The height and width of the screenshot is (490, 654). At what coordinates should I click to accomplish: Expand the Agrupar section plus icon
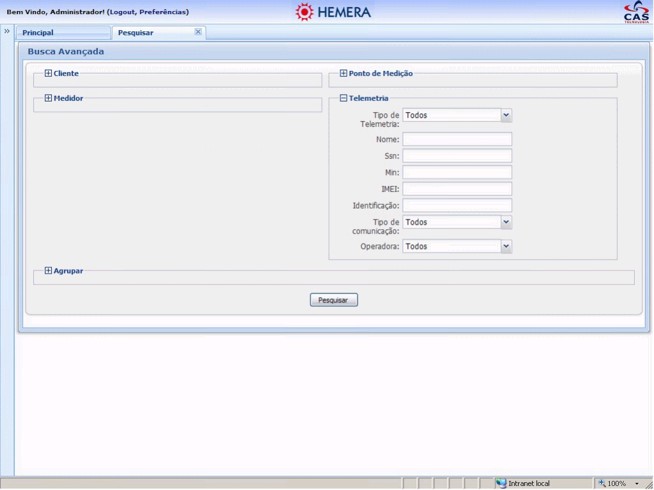(x=48, y=271)
